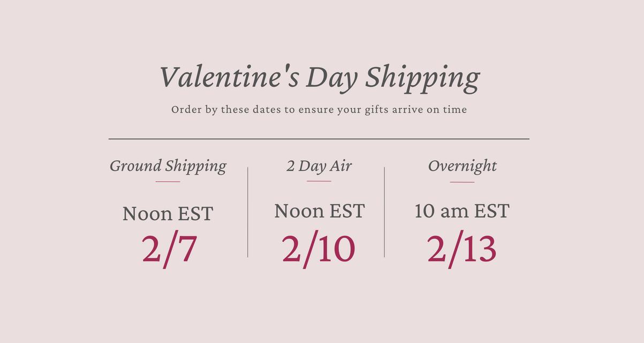Click the Valentine's Day Shipping heading
Image resolution: width=644 pixels, height=343 pixels.
320,77
